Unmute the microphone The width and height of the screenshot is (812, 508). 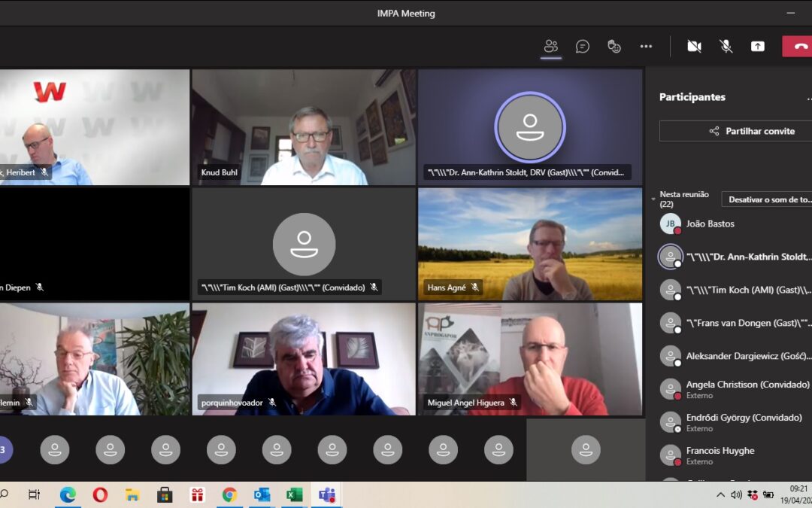(726, 46)
